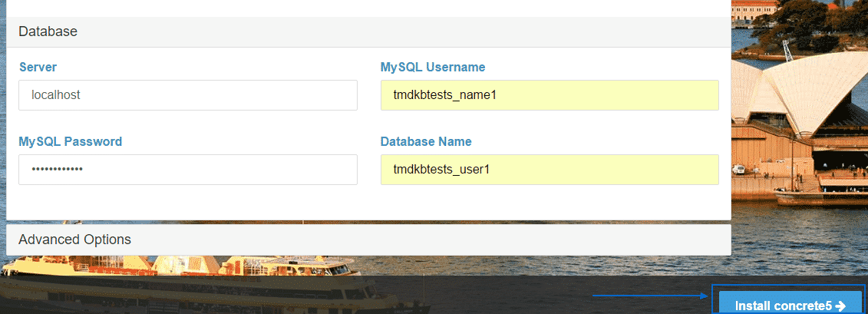Click the MySQL Password label text
Image resolution: width=868 pixels, height=314 pixels.
pyautogui.click(x=70, y=141)
